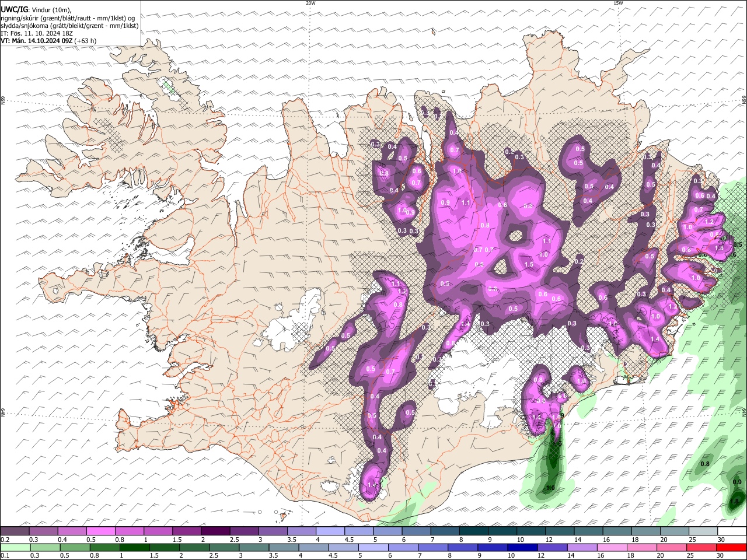Viewport: 747px width, 560px height.
Task: Click the 0.2 label on the upper snow scale
Action: pyautogui.click(x=5, y=540)
